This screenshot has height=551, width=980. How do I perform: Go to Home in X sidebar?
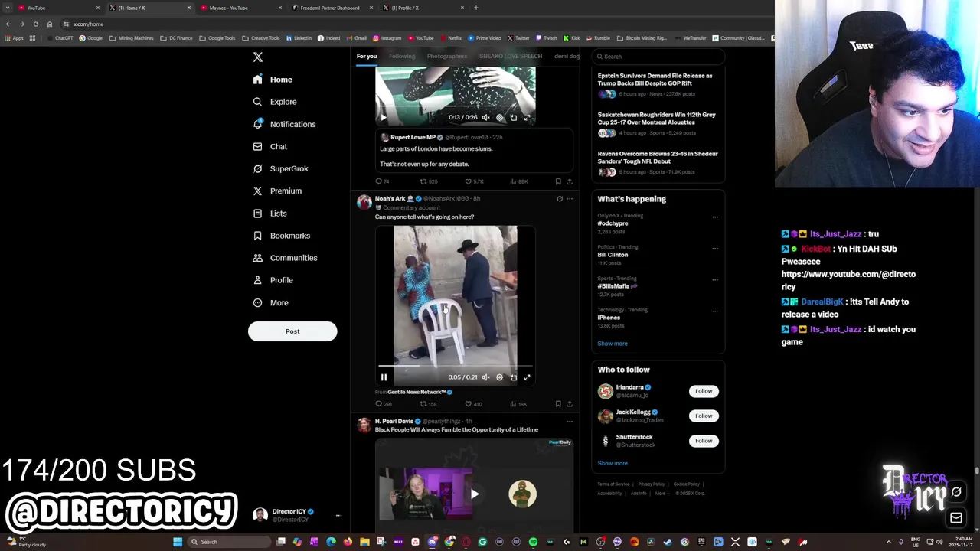tap(273, 80)
